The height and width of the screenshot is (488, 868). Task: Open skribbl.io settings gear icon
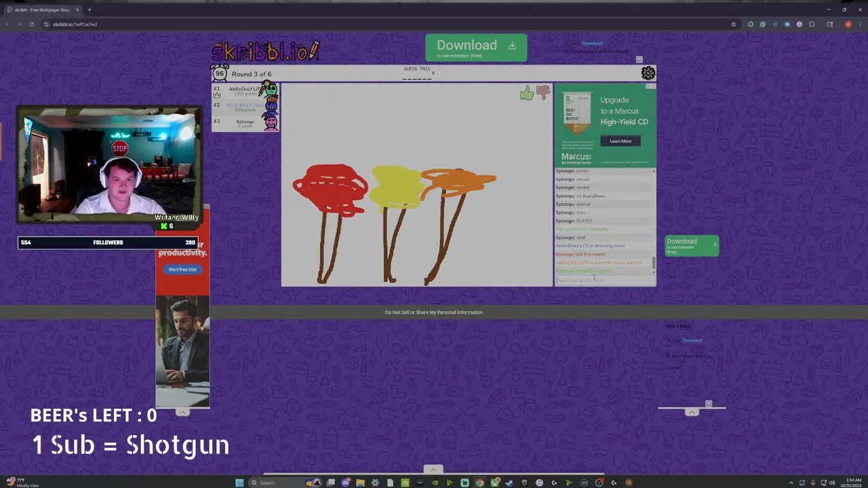tap(648, 73)
